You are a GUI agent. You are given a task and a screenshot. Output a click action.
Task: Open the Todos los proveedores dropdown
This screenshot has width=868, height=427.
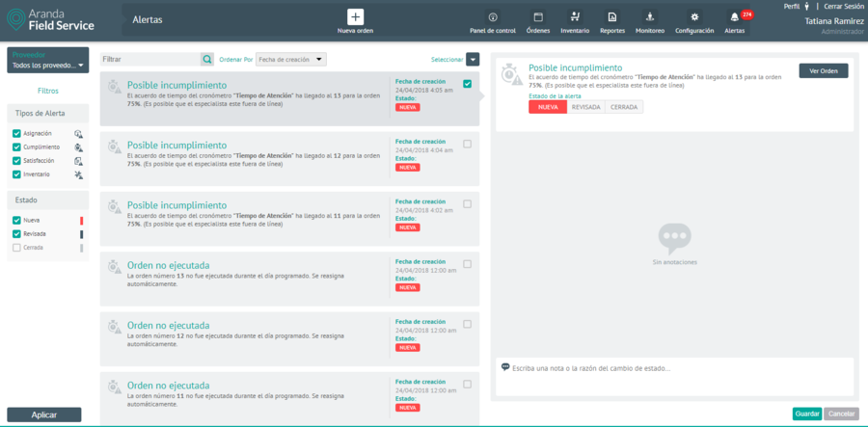(x=47, y=66)
